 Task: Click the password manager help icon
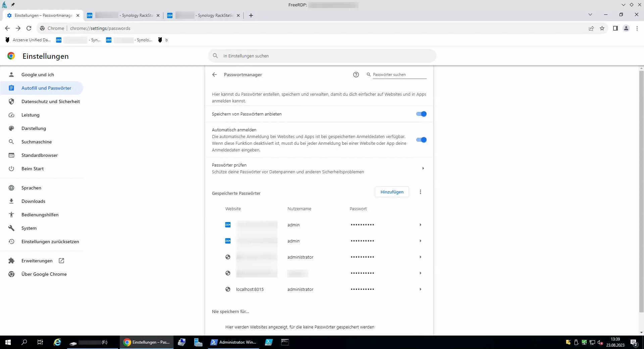tap(356, 75)
